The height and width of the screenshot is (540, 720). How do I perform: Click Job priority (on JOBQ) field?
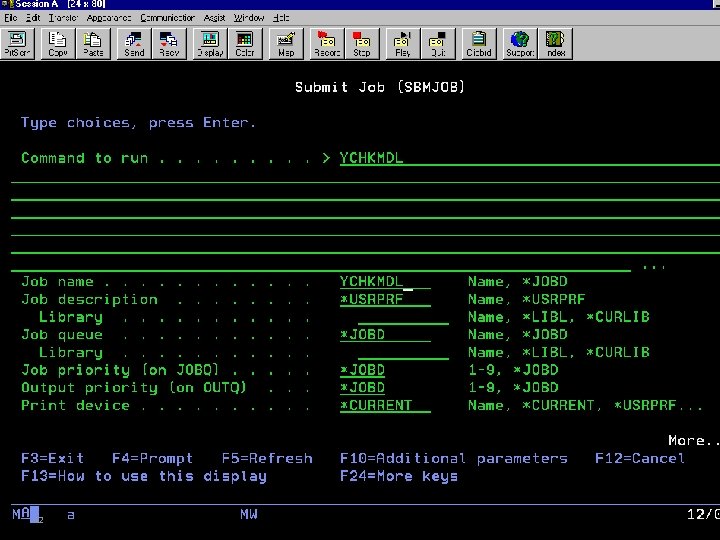coord(362,370)
